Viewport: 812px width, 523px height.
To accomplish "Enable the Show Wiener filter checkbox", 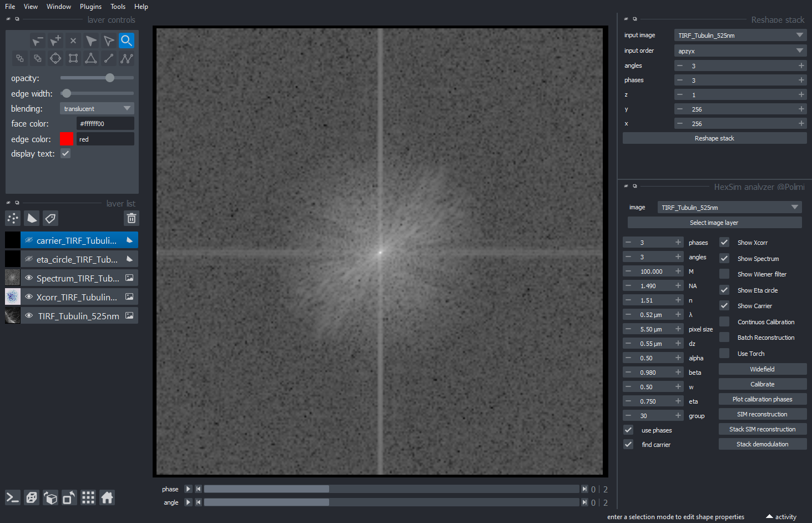I will click(724, 274).
